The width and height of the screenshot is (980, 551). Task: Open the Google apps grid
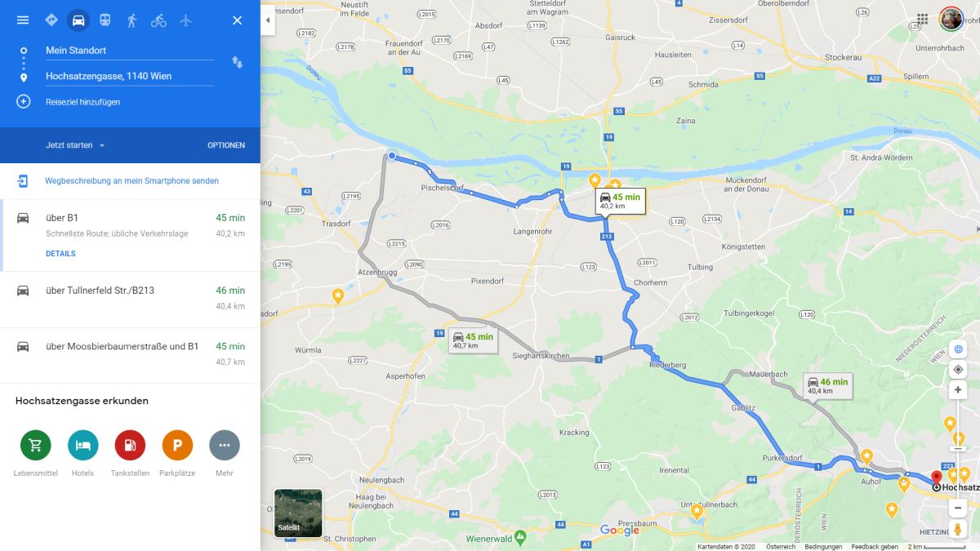click(x=922, y=19)
